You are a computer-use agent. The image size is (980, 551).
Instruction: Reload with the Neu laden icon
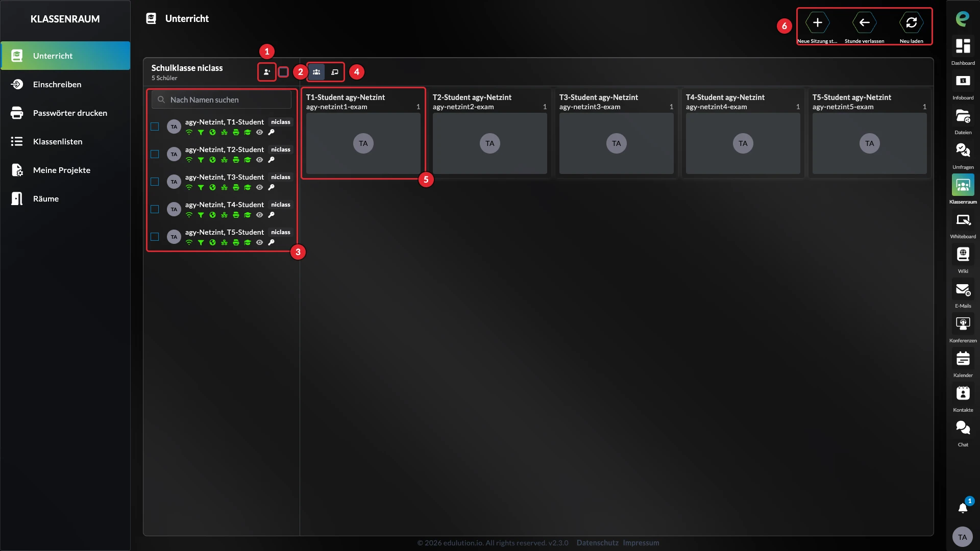[x=912, y=22]
